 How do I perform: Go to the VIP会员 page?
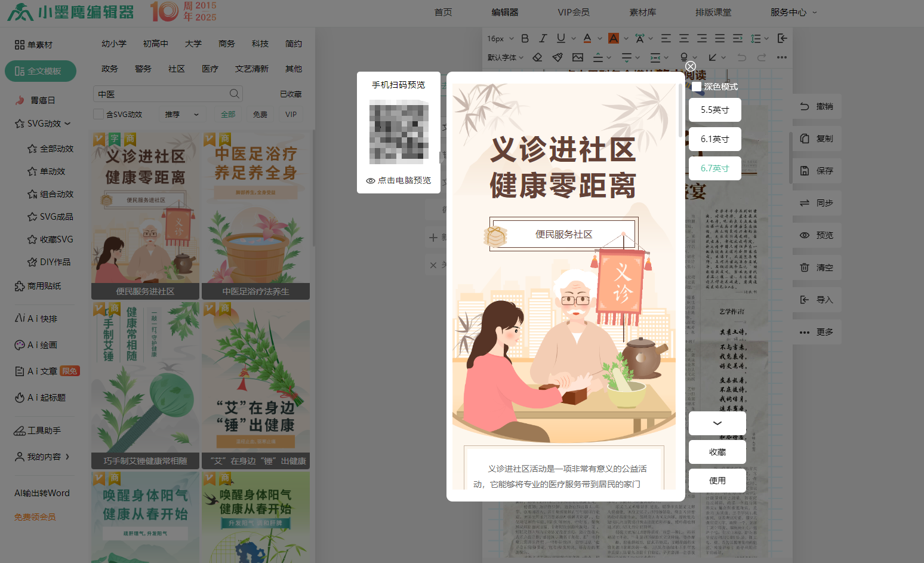pos(573,12)
